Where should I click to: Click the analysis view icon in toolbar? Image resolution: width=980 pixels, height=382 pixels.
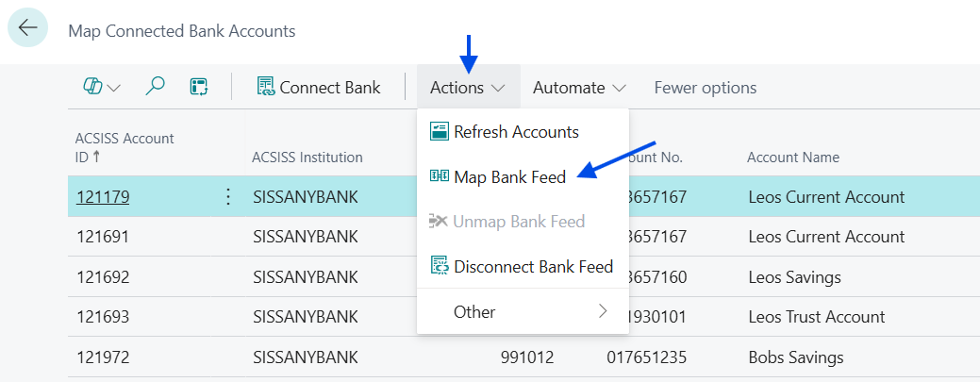click(198, 88)
